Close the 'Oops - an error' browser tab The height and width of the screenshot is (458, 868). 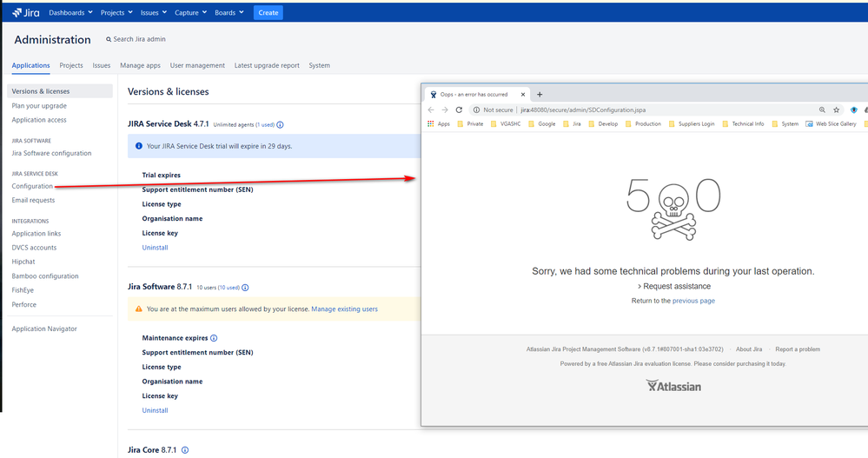522,95
